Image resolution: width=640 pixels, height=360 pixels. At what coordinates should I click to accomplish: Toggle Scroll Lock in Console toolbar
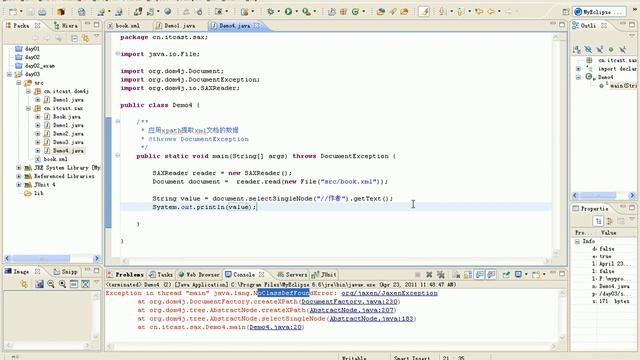468,275
